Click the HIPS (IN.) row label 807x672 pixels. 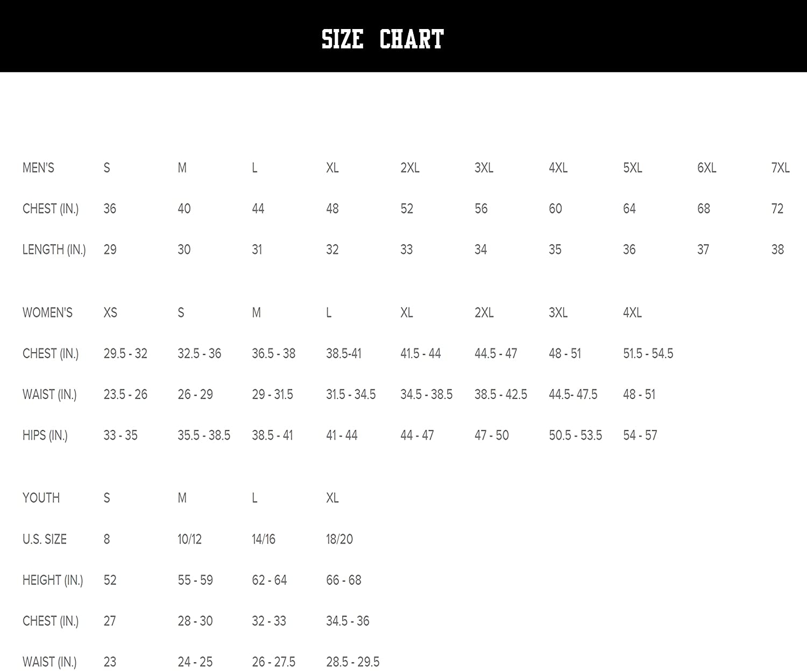(x=45, y=435)
